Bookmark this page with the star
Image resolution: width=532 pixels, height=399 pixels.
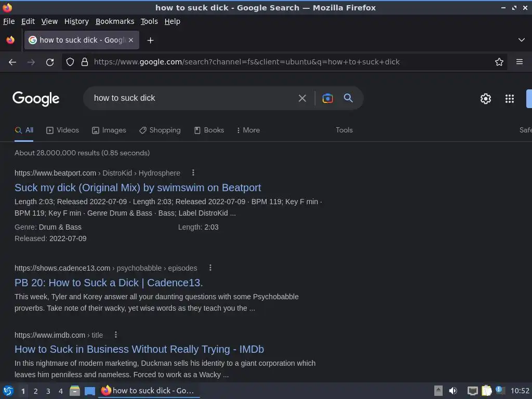pos(499,62)
